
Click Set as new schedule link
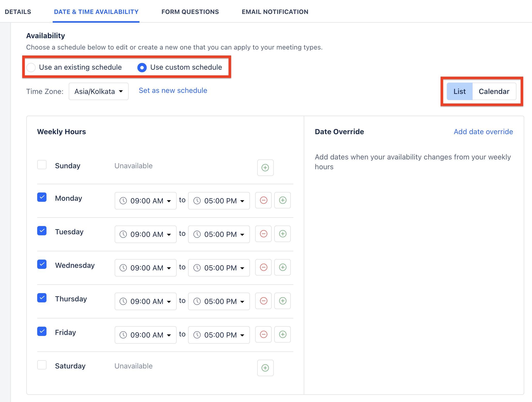pyautogui.click(x=173, y=91)
